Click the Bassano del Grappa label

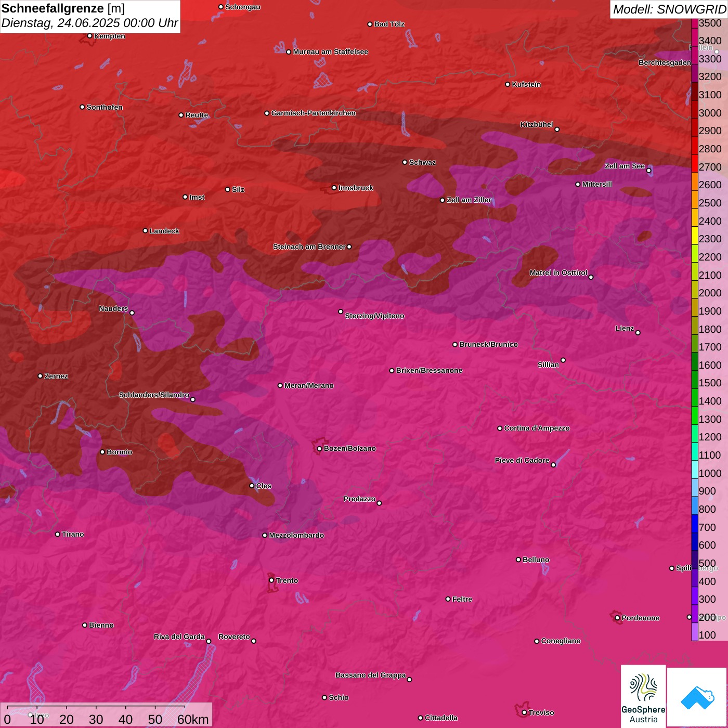click(x=370, y=675)
